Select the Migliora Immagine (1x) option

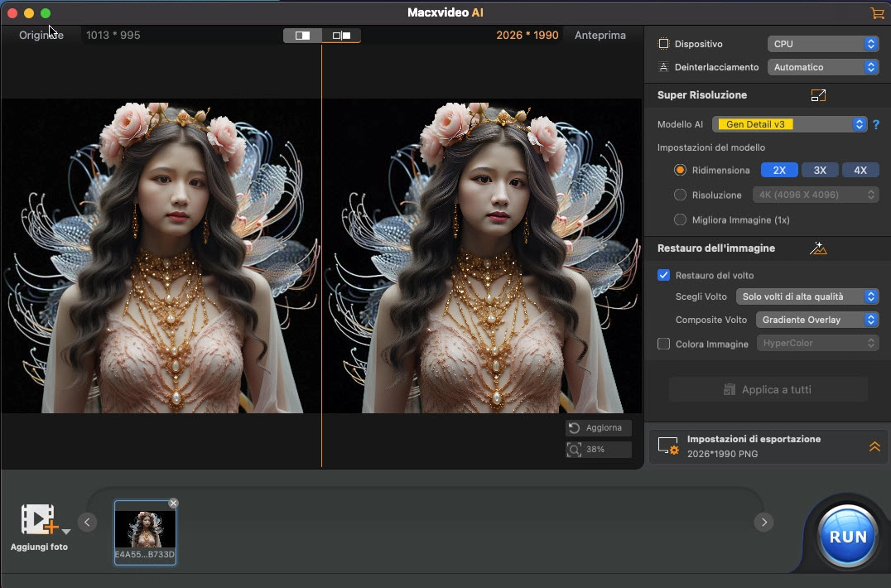(681, 219)
